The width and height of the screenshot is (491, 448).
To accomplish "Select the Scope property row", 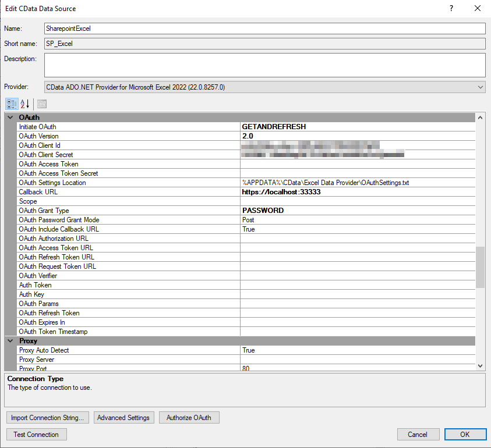I will (x=246, y=201).
